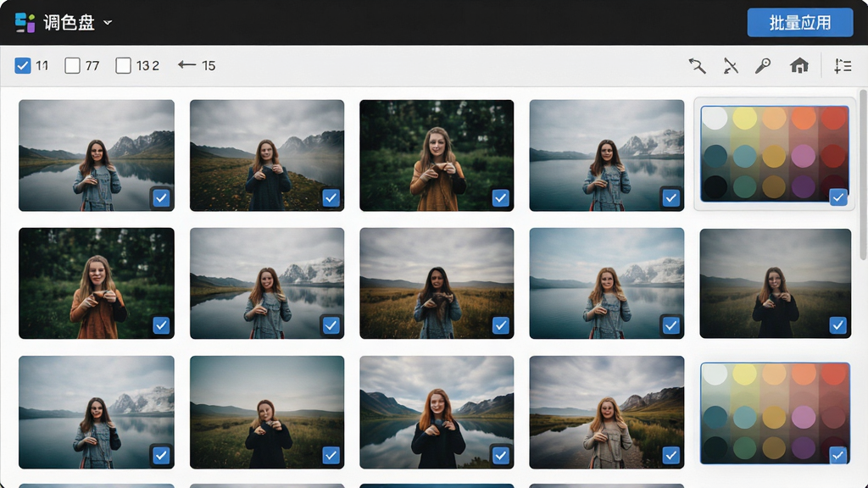
Task: Pick the yellow swatch in the upper palette
Action: pos(744,118)
